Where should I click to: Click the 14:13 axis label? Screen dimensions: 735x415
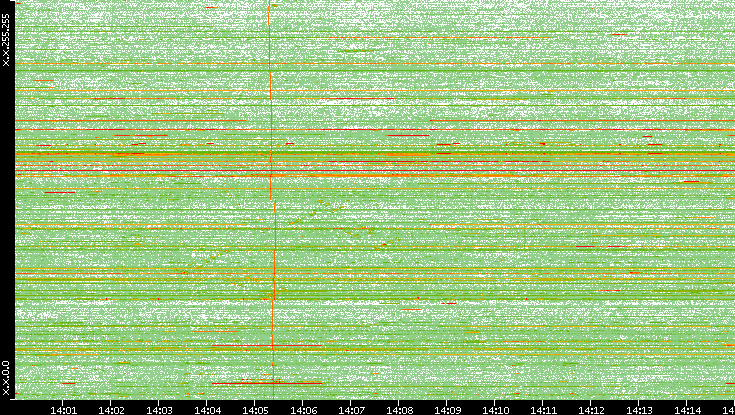[x=639, y=410]
